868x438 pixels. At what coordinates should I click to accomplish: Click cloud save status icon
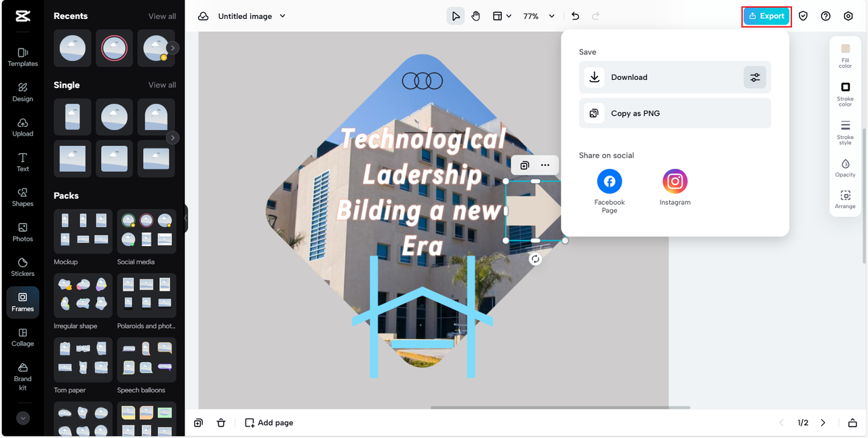tap(203, 16)
